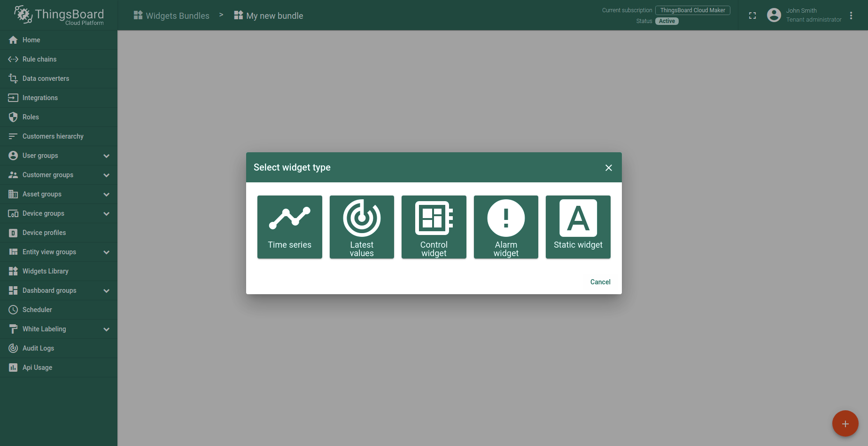The height and width of the screenshot is (446, 868).
Task: Pick the Control widget type
Action: 434,227
